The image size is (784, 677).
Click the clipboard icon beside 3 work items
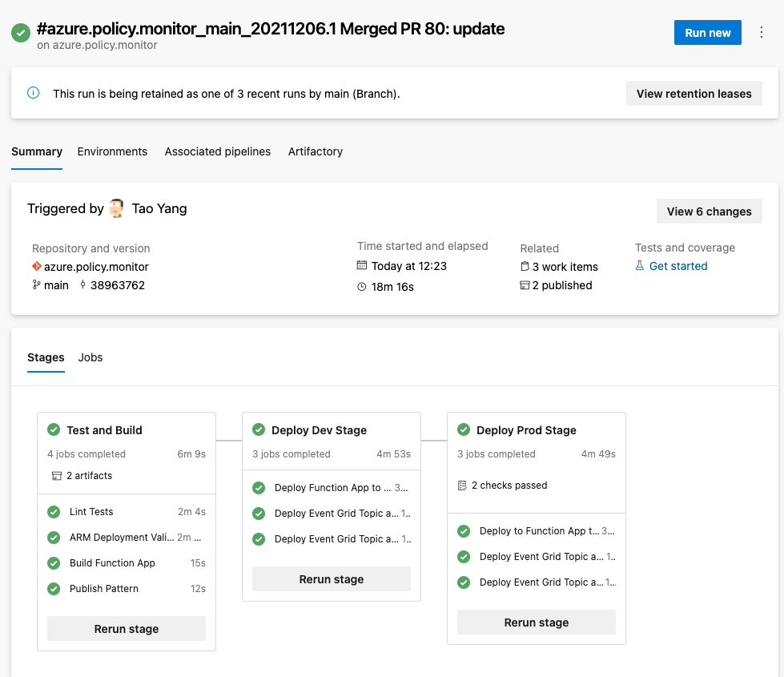[525, 266]
